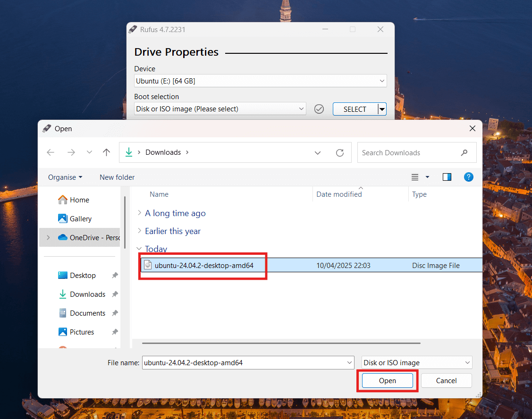Cancel the Open dialog
Viewport: 532px width, 419px height.
click(446, 381)
